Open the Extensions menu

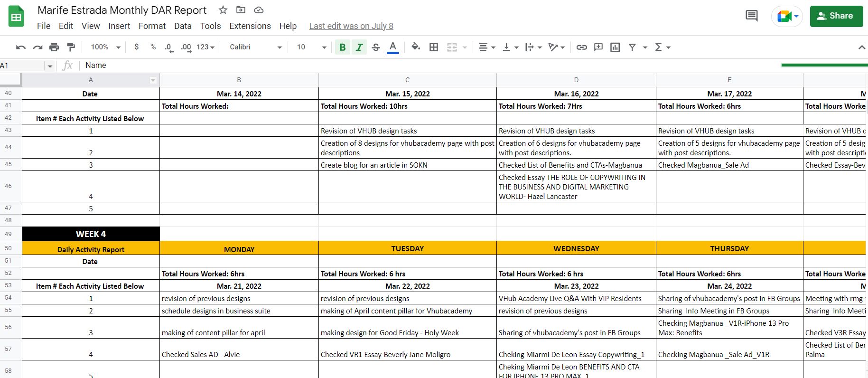click(250, 26)
